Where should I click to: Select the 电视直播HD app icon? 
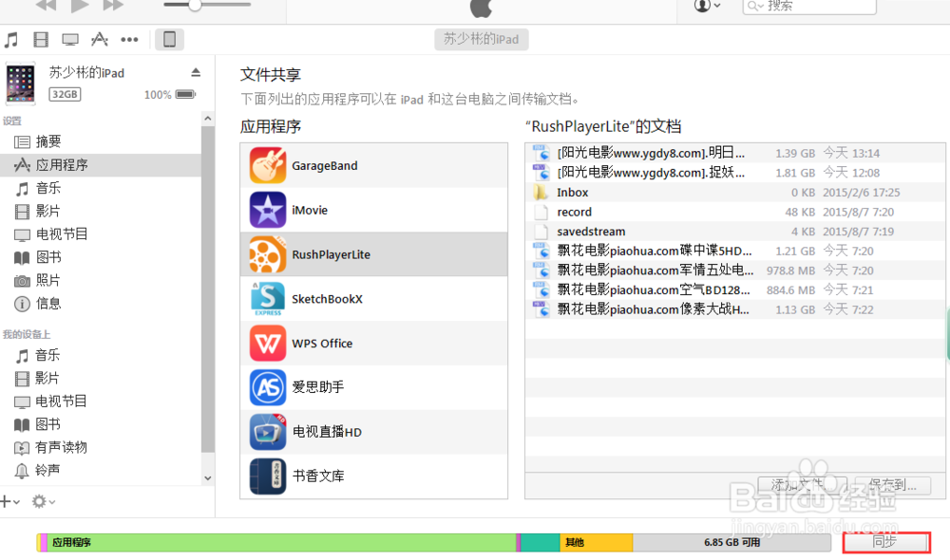[x=267, y=432]
